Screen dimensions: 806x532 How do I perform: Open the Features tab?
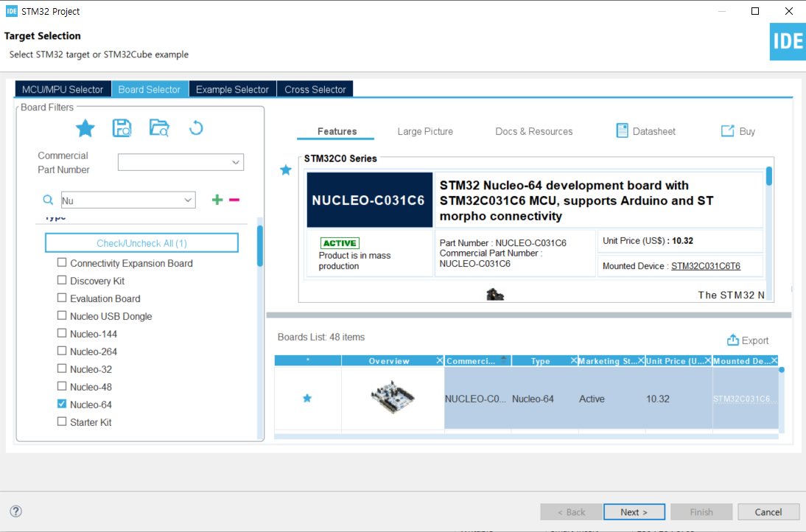(337, 132)
